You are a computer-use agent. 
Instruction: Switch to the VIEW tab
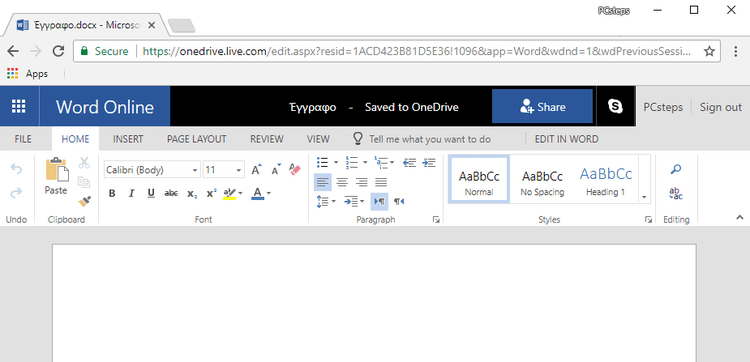(318, 139)
